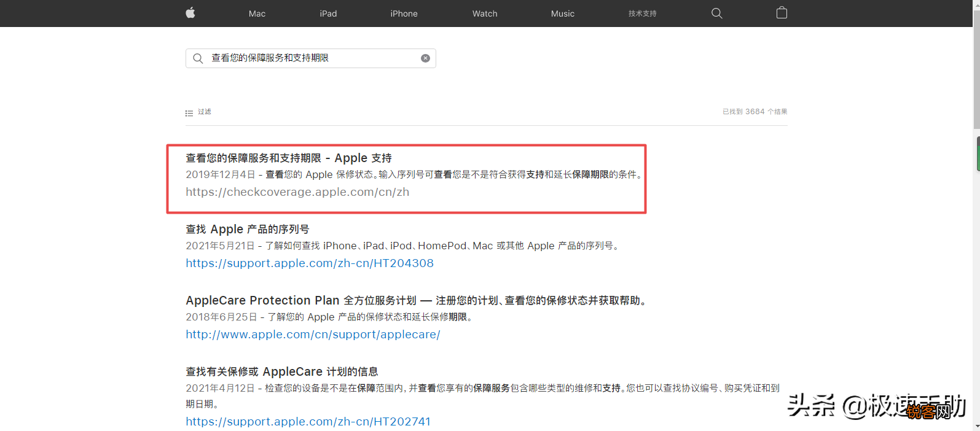Viewport: 980px width, 431px height.
Task: Click the magnifier icon inside the search box
Action: click(198, 58)
